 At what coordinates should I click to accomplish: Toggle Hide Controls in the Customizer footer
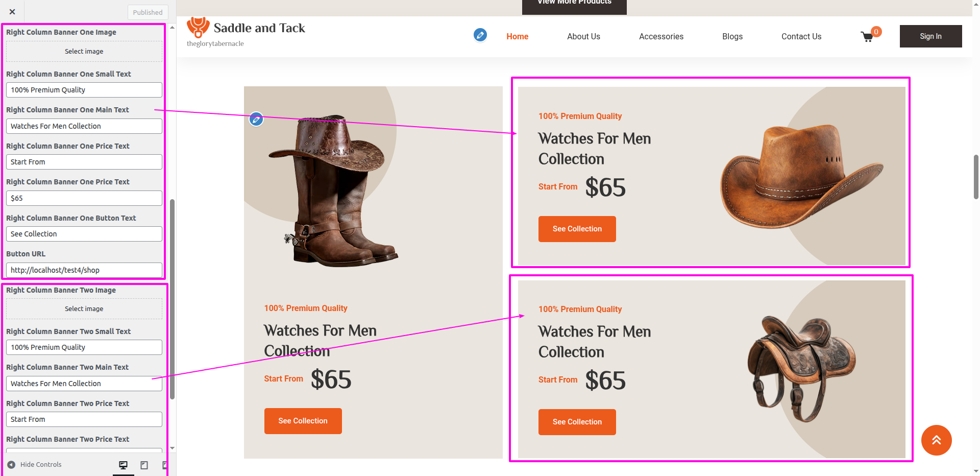click(x=35, y=465)
